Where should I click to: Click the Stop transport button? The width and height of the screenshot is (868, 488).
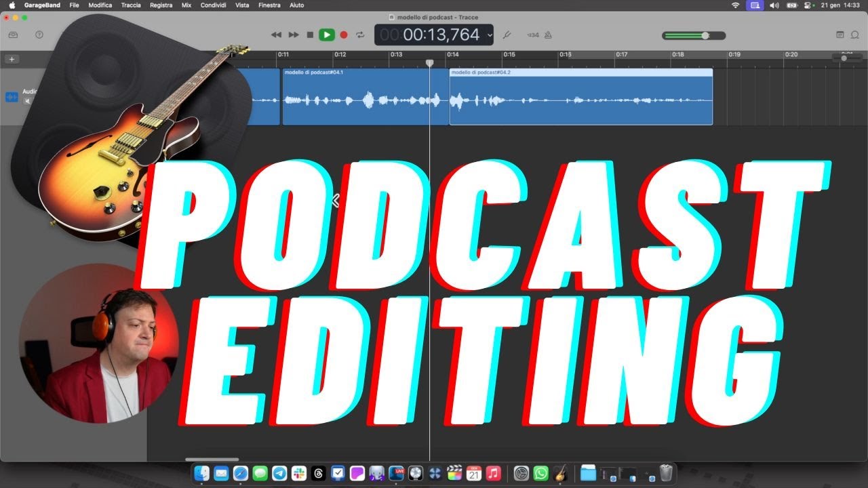click(x=310, y=35)
